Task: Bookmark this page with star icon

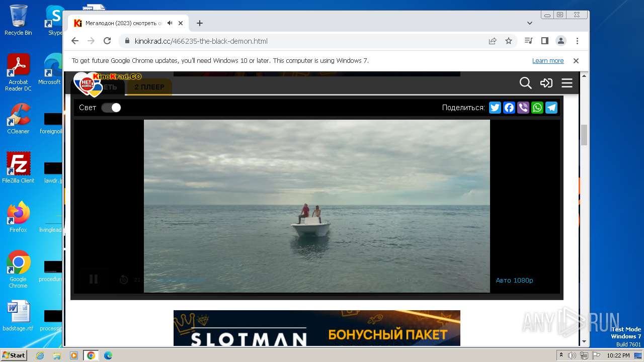Action: click(509, 41)
